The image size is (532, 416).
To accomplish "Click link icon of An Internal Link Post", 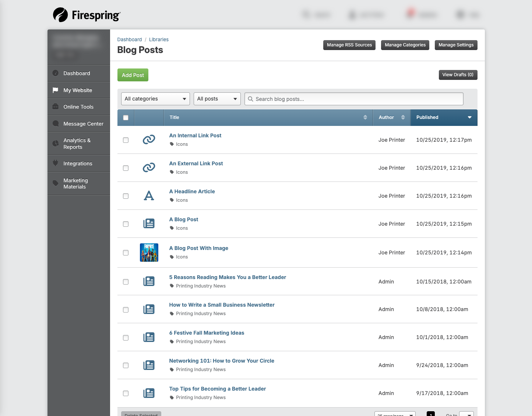I will point(149,140).
